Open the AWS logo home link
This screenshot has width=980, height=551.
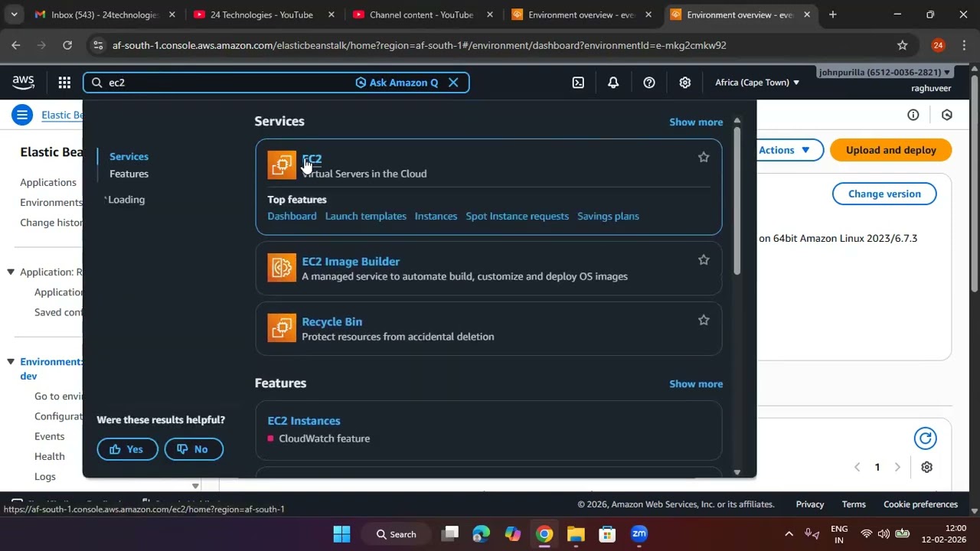tap(23, 82)
